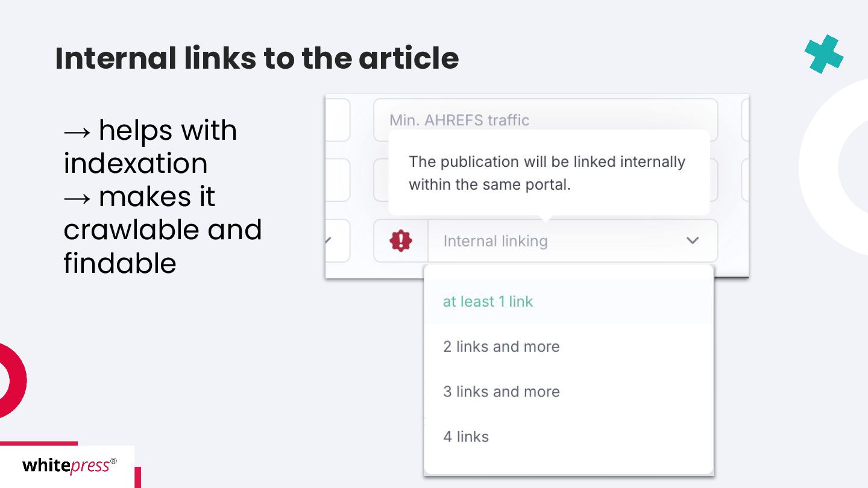
Task: Click the tooltip about internal portal linking
Action: click(x=547, y=173)
